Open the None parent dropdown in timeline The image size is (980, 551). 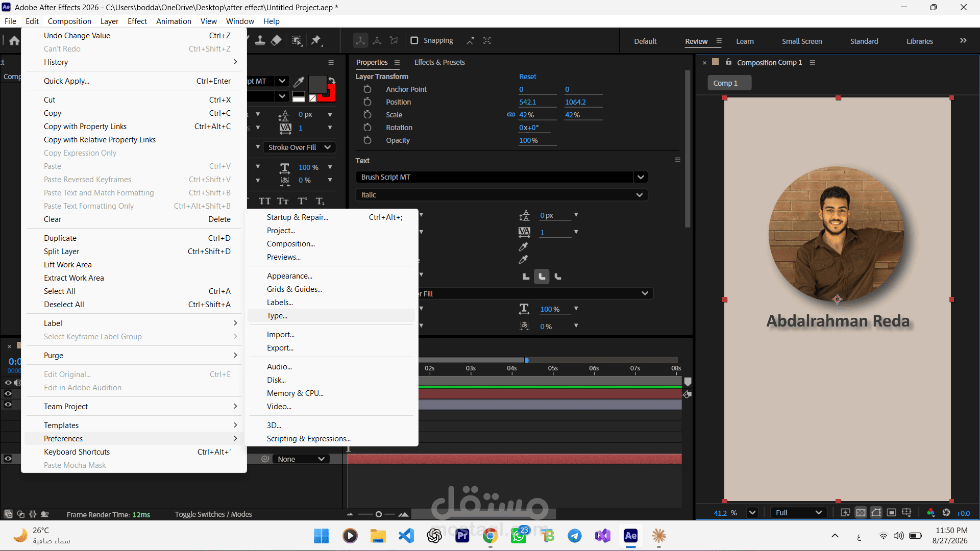coord(301,459)
